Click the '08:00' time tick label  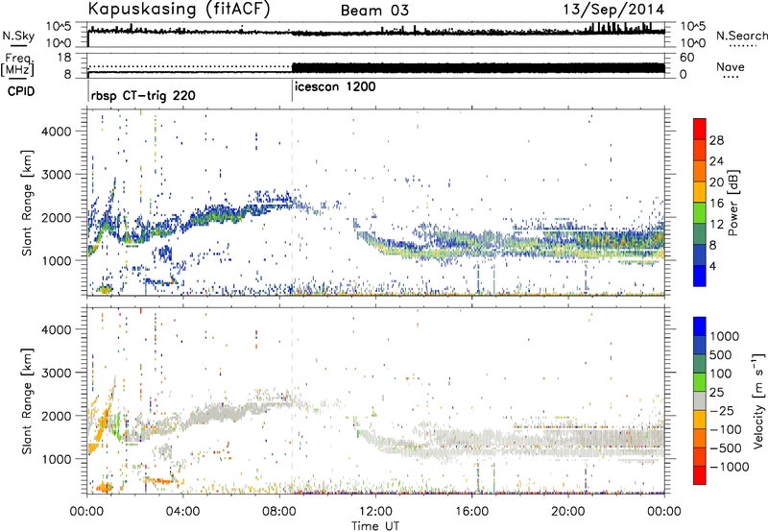tap(279, 512)
